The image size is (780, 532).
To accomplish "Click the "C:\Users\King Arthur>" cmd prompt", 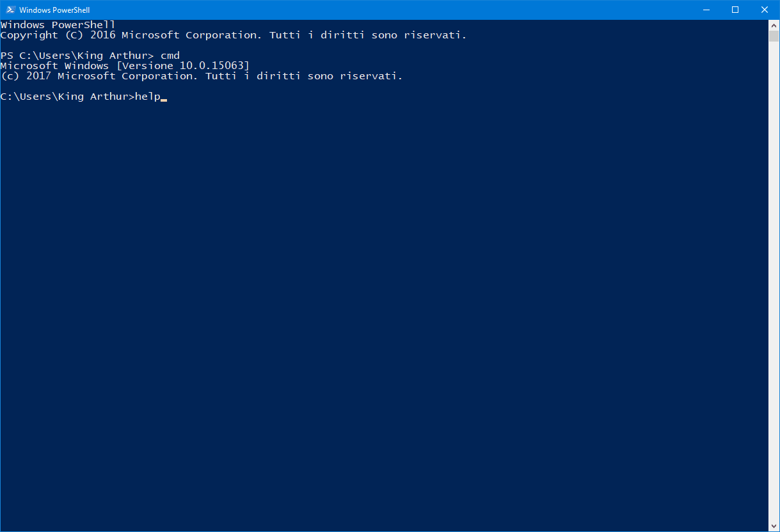I will pyautogui.click(x=67, y=97).
